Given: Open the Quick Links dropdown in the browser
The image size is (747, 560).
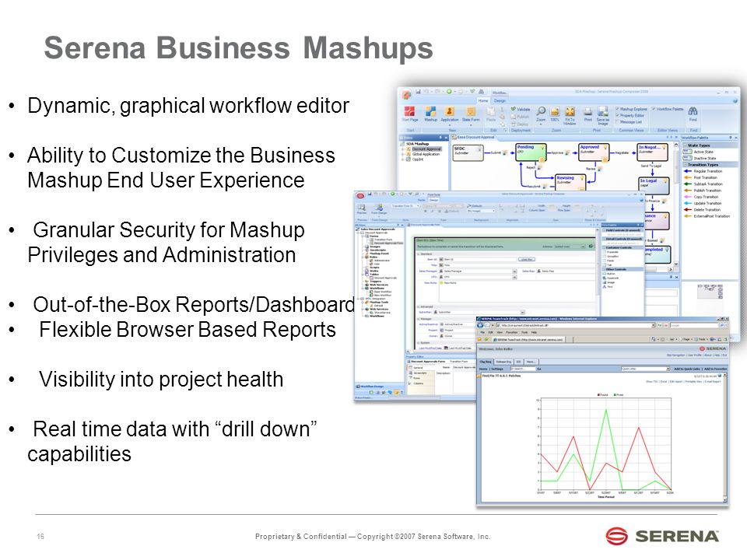Looking at the screenshot, I should [668, 369].
